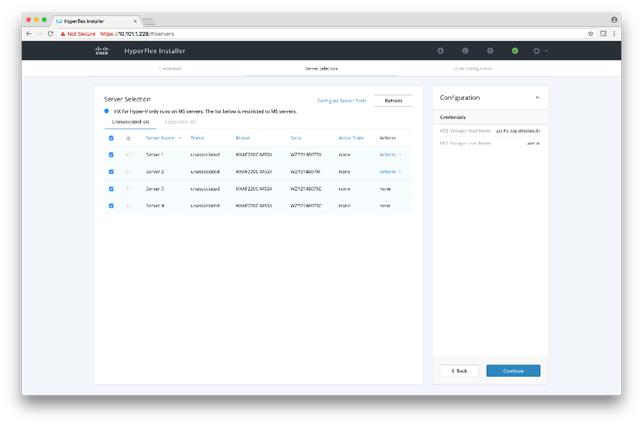Image resolution: width=643 pixels, height=426 pixels.
Task: Go to the UCSM Configuration wizard step
Action: [472, 68]
